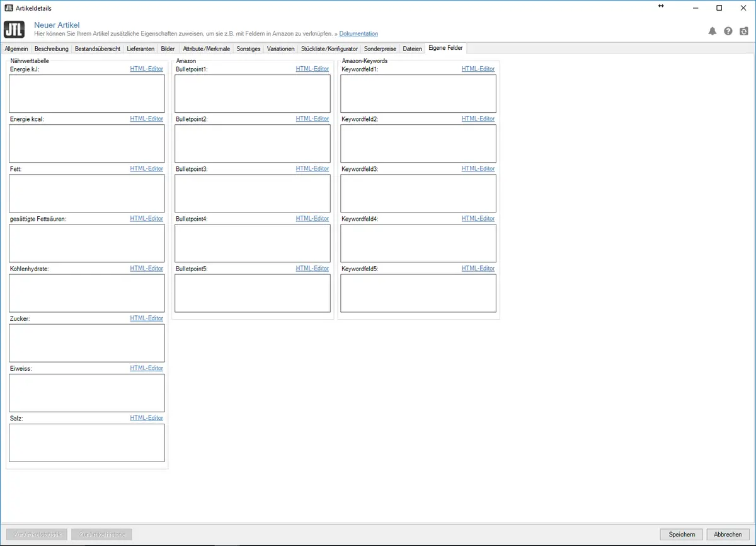
Task: Click into the Fett text box
Action: [87, 194]
